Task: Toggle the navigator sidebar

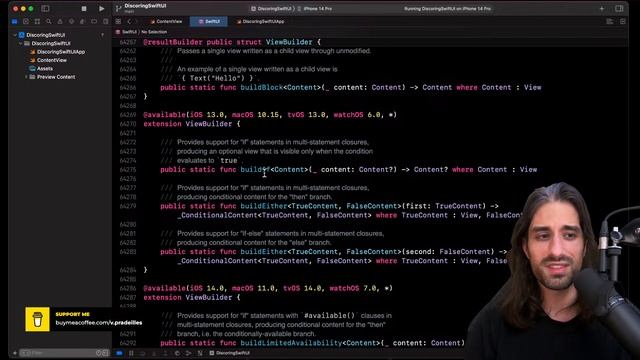Action: click(45, 9)
